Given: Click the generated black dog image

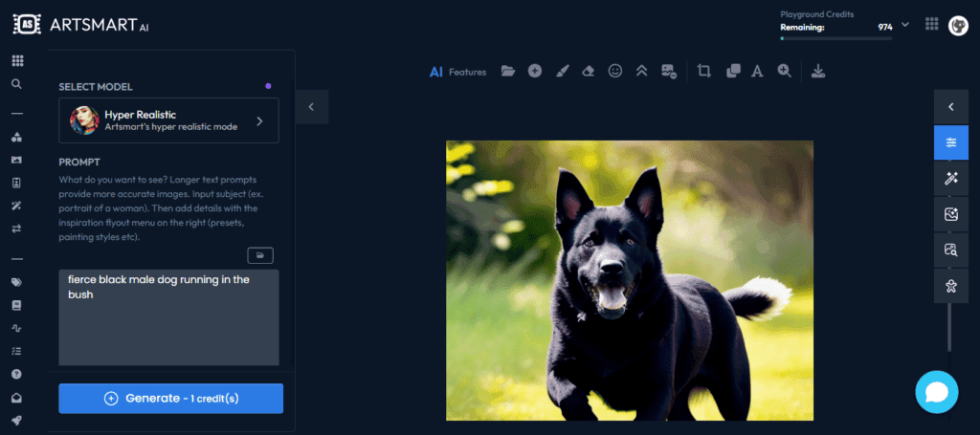Looking at the screenshot, I should tap(630, 280).
